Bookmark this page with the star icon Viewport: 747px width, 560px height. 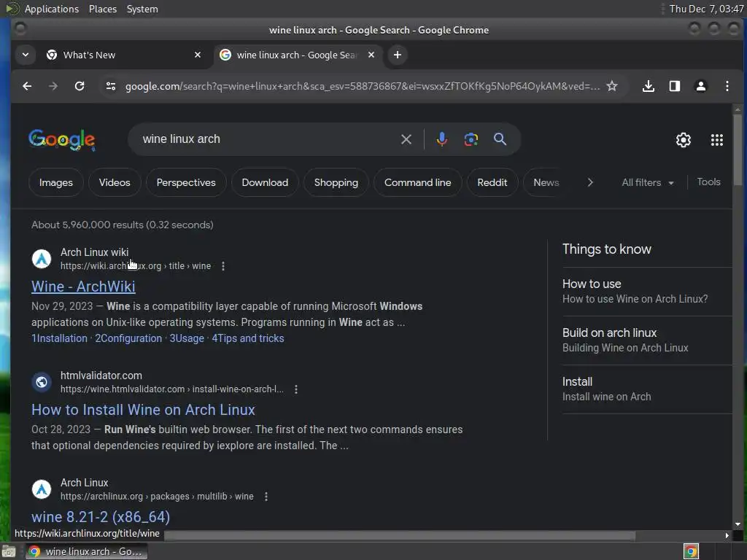click(612, 86)
